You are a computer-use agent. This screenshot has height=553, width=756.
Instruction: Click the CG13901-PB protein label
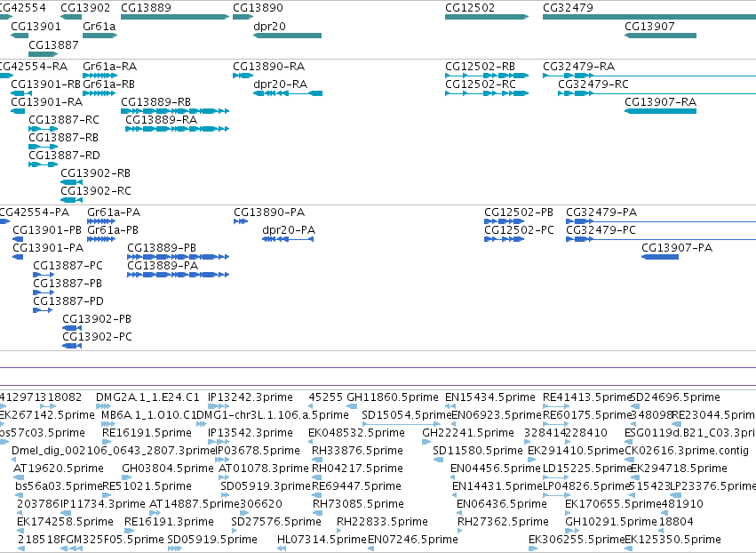[x=47, y=229]
